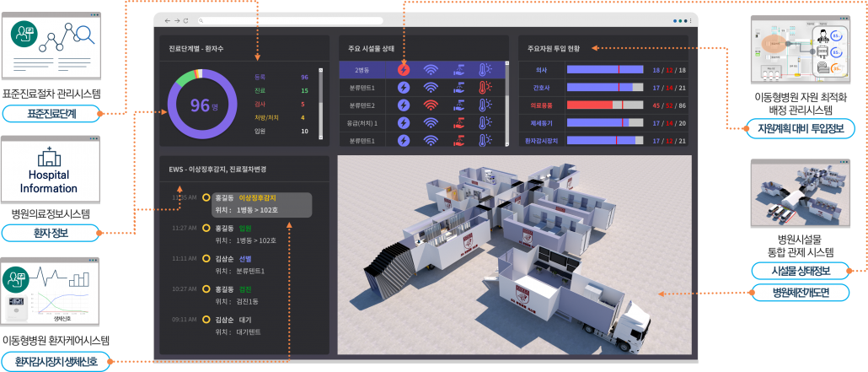Click the browser back arrow

[167, 20]
